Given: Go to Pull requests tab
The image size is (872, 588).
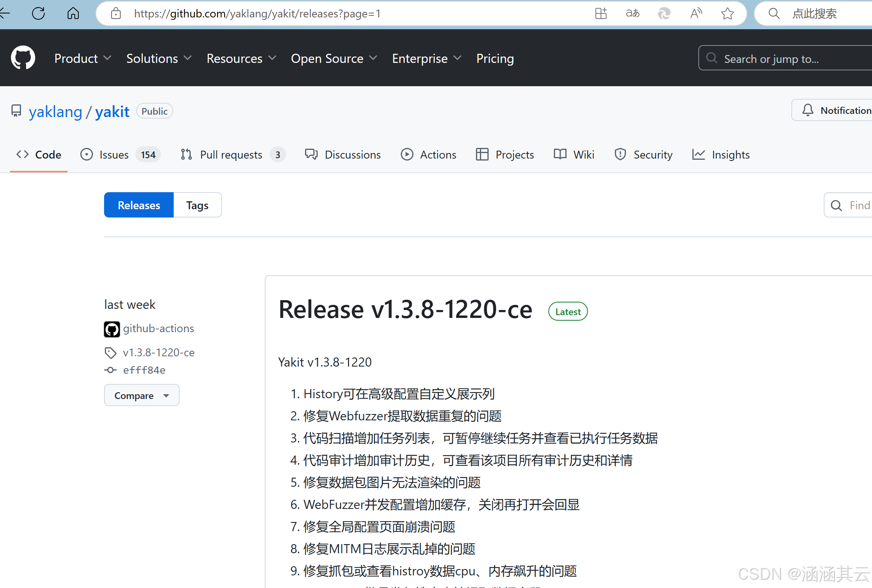Looking at the screenshot, I should (x=232, y=155).
